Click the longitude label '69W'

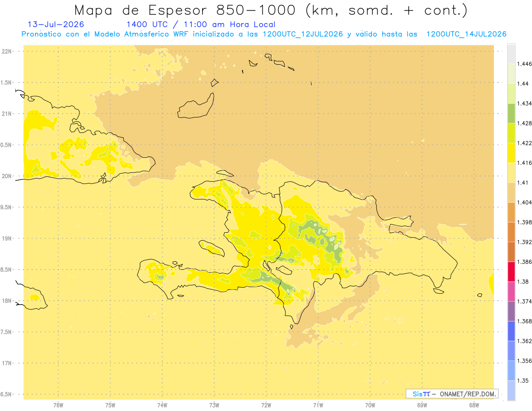[x=422, y=404]
